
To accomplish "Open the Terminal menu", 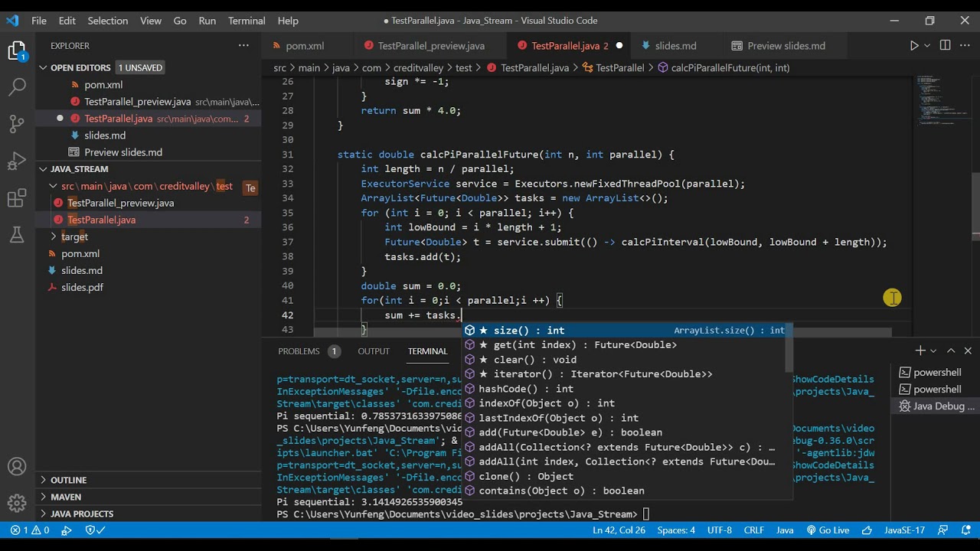I will coord(247,21).
